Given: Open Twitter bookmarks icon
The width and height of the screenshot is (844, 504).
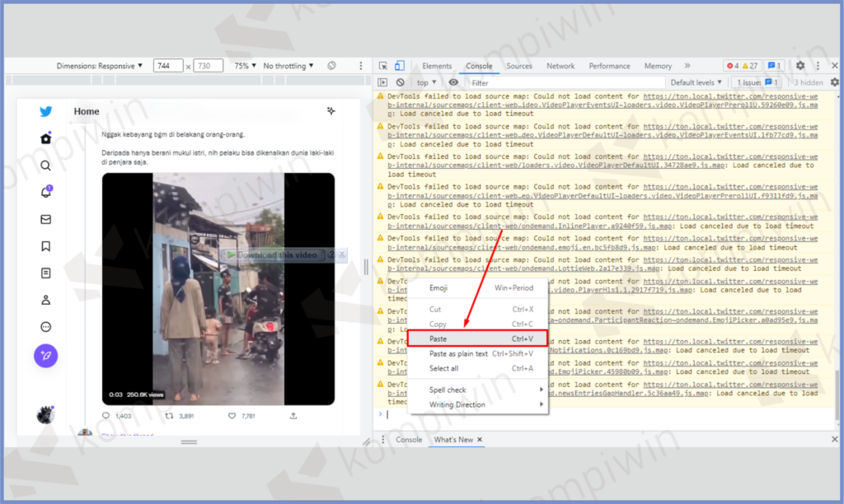Looking at the screenshot, I should click(x=46, y=246).
